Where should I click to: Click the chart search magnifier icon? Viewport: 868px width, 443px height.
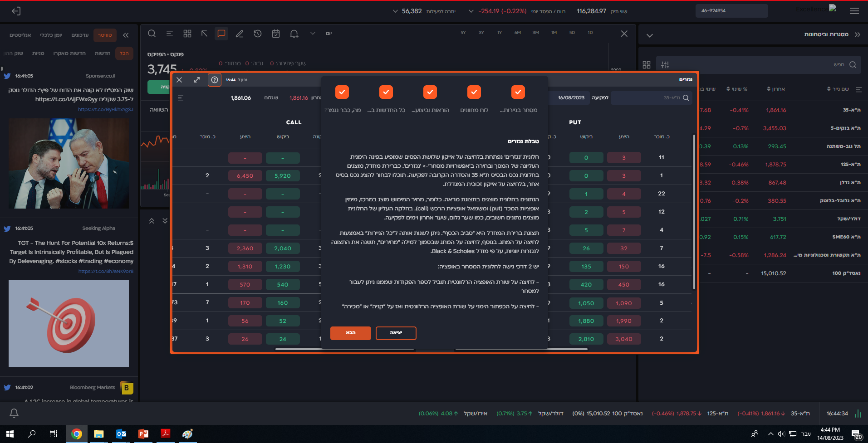point(152,34)
